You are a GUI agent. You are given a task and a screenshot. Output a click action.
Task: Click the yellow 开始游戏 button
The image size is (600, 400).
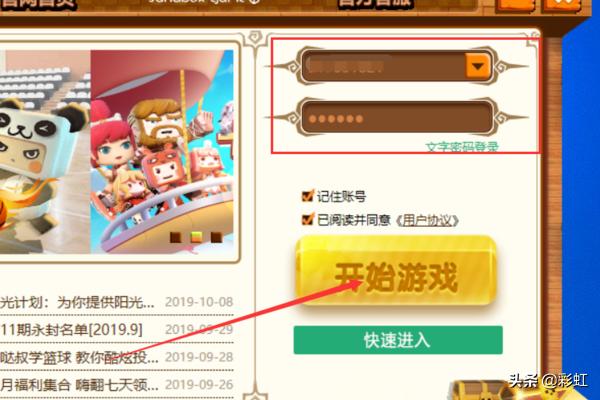396,271
